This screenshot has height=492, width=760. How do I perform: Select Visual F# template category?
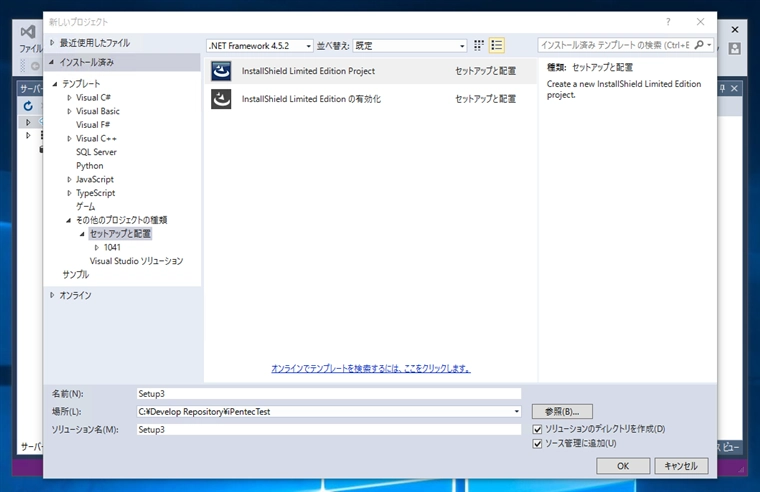click(93, 125)
